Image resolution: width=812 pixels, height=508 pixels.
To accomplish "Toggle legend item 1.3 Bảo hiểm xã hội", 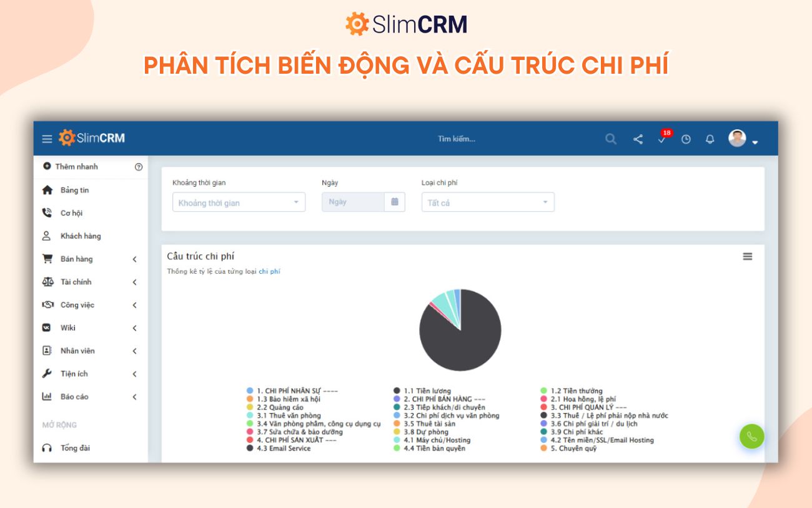I will [284, 399].
